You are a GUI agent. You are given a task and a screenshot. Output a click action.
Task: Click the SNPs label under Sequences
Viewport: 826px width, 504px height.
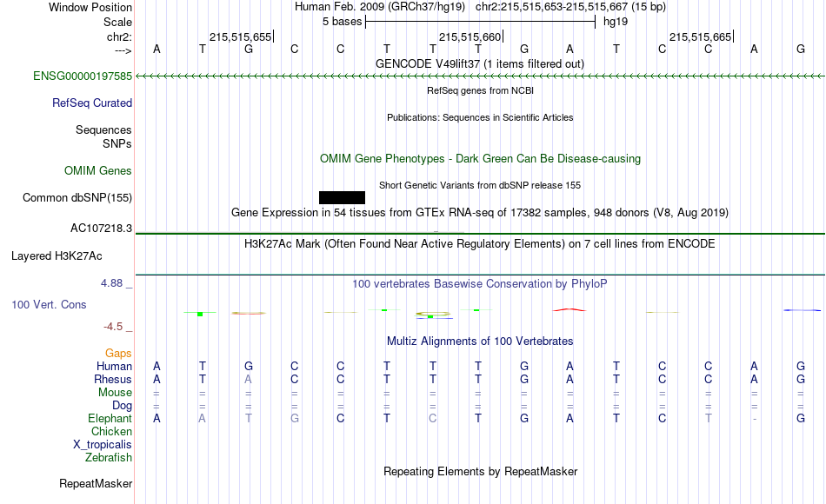(x=117, y=143)
